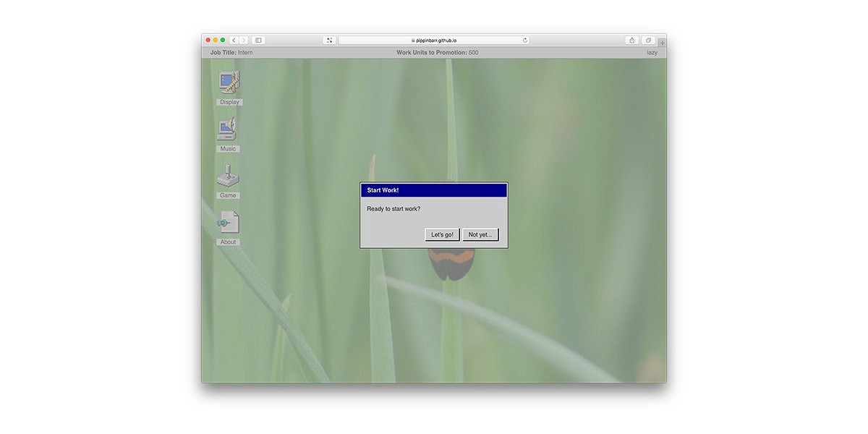Minimize Safari with the yellow button

pos(216,41)
